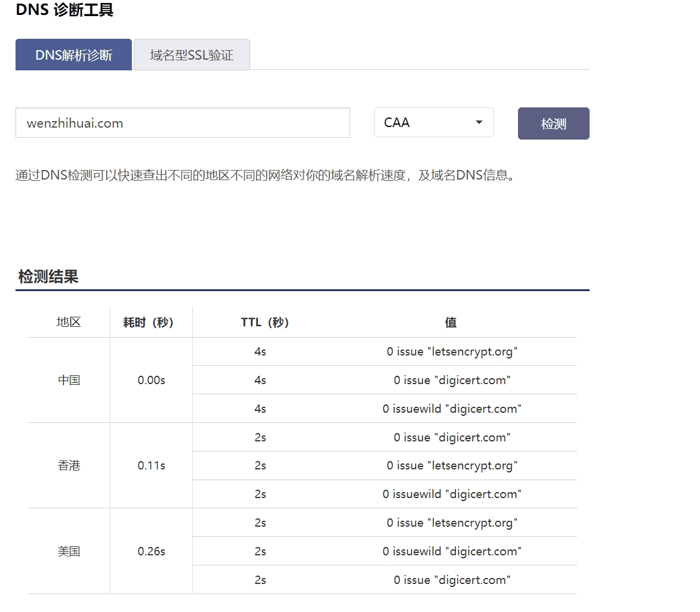Click the 香港 region cell
The height and width of the screenshot is (612, 700).
[x=69, y=466]
